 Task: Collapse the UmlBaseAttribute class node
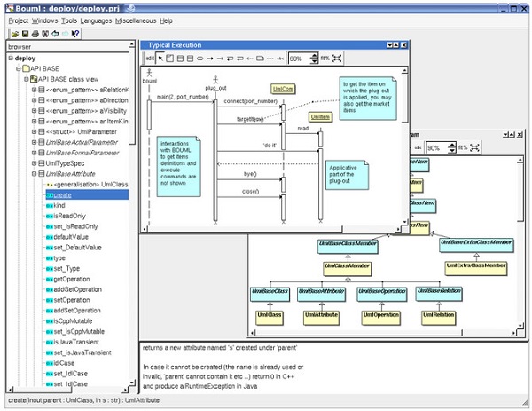point(35,173)
